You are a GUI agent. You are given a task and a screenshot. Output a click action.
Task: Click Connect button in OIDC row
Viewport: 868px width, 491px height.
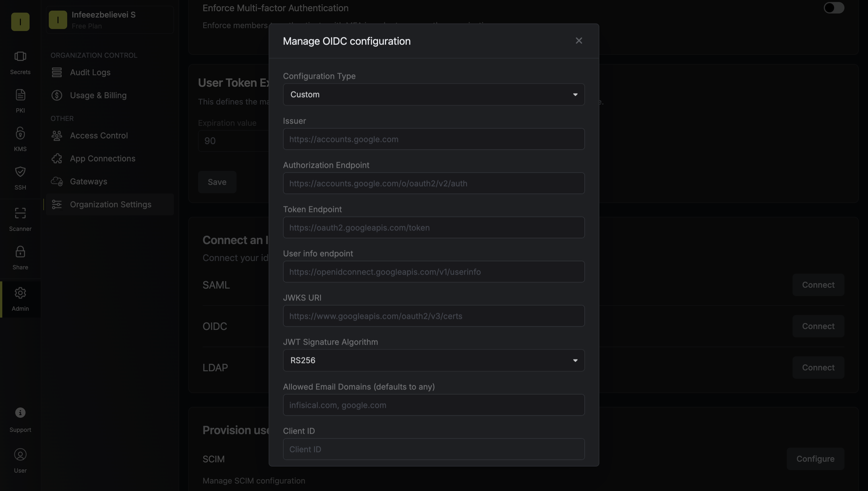[x=818, y=326]
